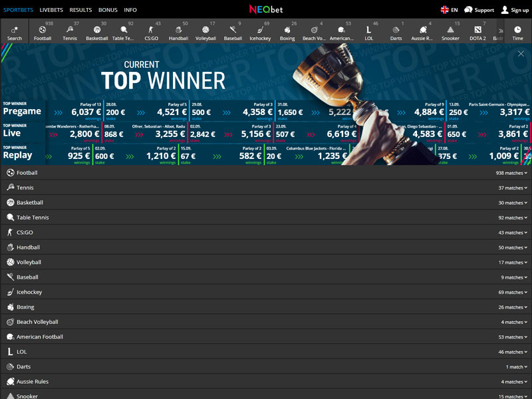Expand Handball 50 matches list

click(x=513, y=247)
